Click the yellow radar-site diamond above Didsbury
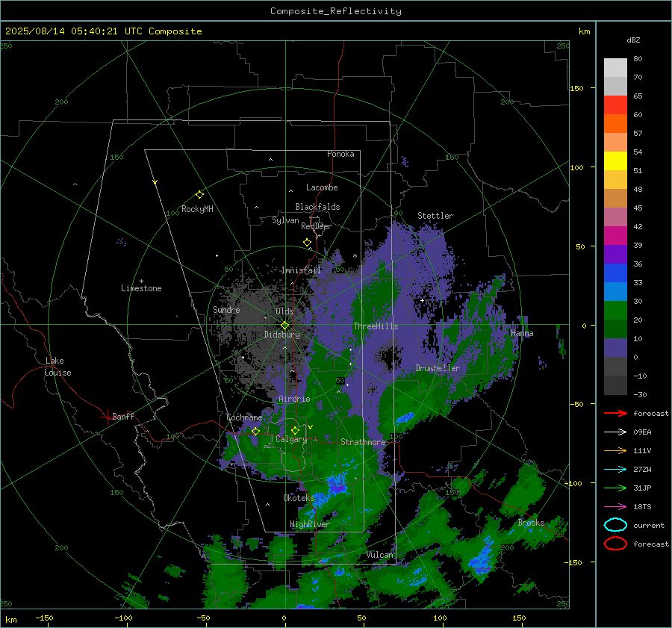 284,326
